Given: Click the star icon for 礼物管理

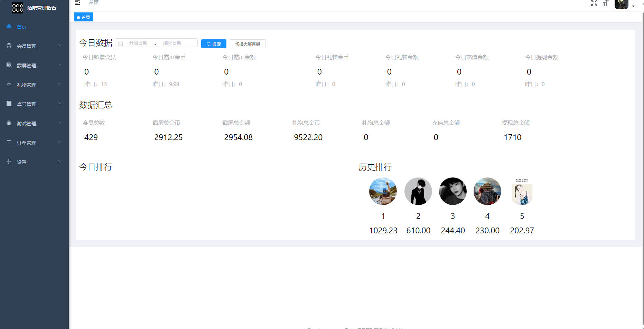Looking at the screenshot, I should [x=9, y=85].
